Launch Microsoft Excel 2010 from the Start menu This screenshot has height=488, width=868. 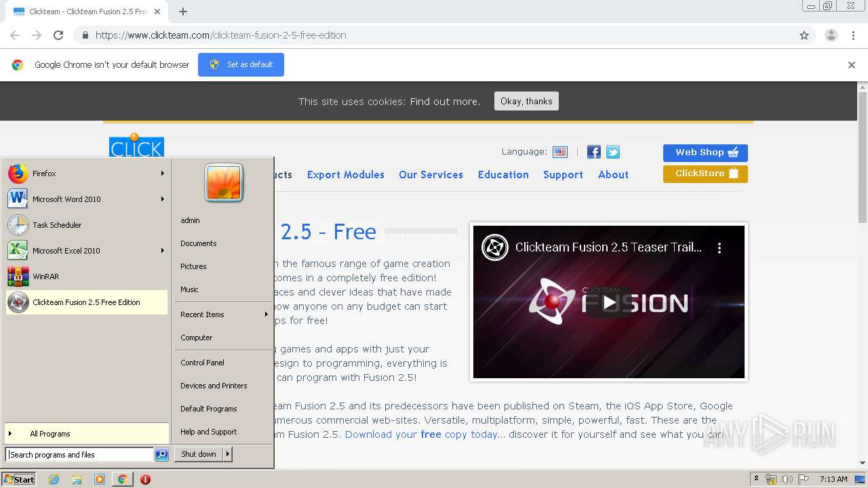point(86,251)
